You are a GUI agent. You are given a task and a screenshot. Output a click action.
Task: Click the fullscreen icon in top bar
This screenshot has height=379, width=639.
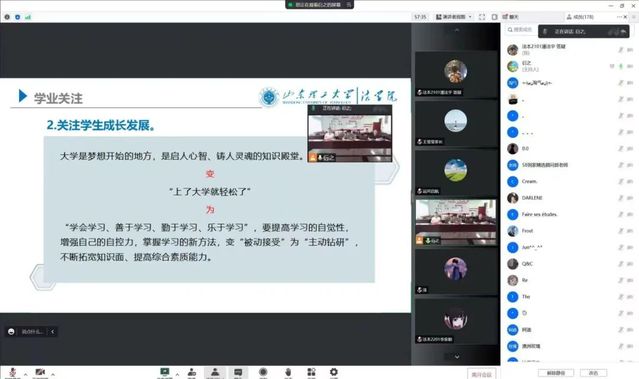(482, 17)
